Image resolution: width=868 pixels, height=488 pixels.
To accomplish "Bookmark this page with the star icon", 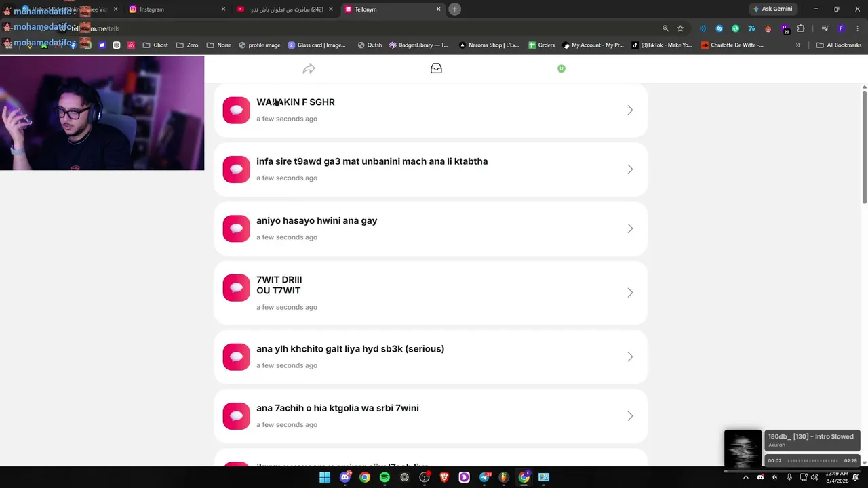I will 680,28.
